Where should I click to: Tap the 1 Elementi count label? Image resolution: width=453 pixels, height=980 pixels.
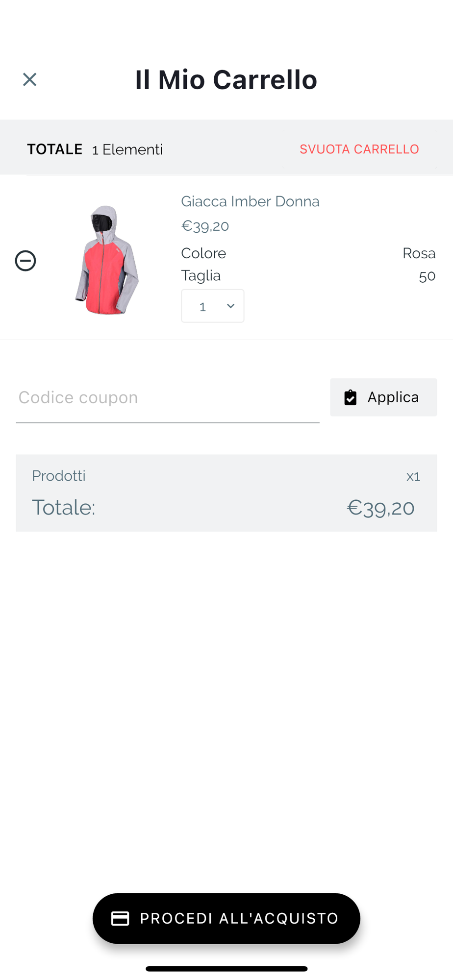tap(127, 149)
